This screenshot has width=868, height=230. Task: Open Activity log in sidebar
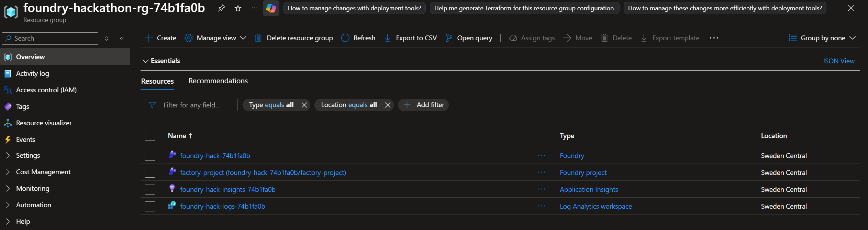65,73
